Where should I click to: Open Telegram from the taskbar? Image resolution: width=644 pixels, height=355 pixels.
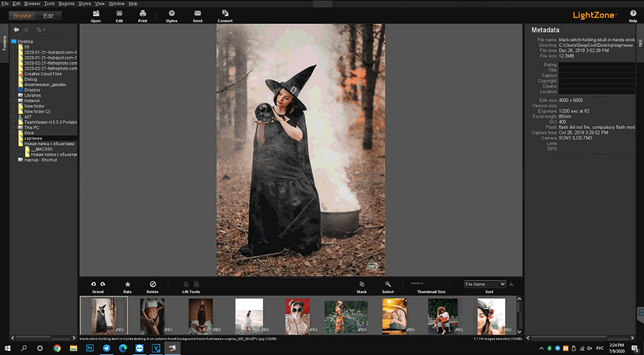click(x=107, y=348)
